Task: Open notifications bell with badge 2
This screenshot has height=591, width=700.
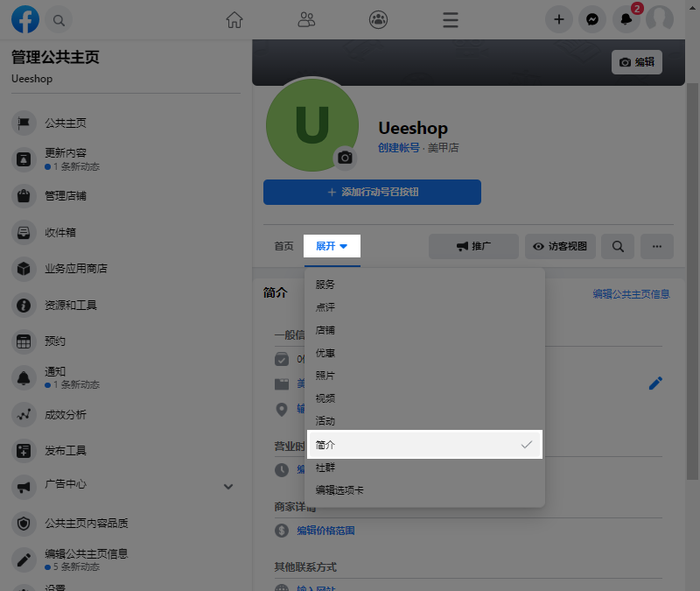Action: [x=626, y=19]
